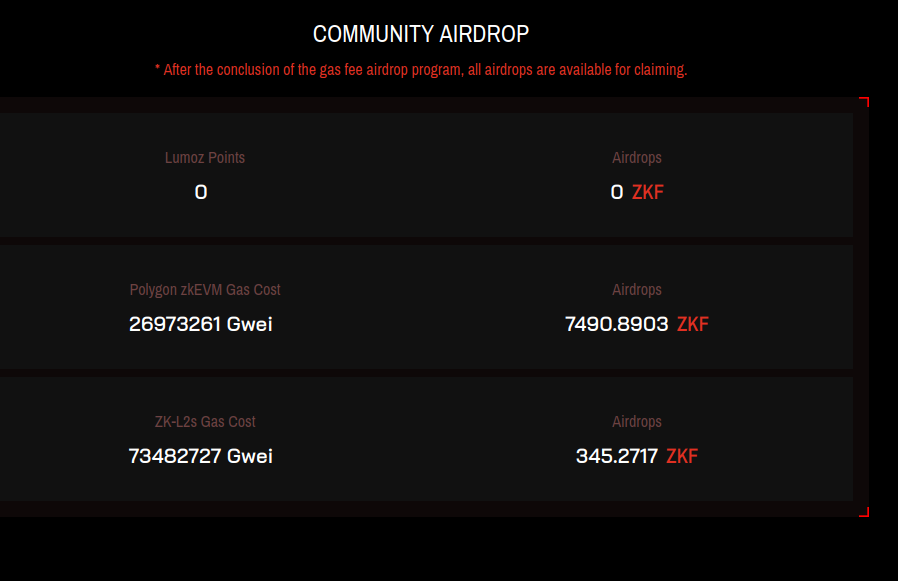Click the Airdrops label above 7490.8903
Image resolution: width=898 pixels, height=581 pixels.
click(x=637, y=290)
